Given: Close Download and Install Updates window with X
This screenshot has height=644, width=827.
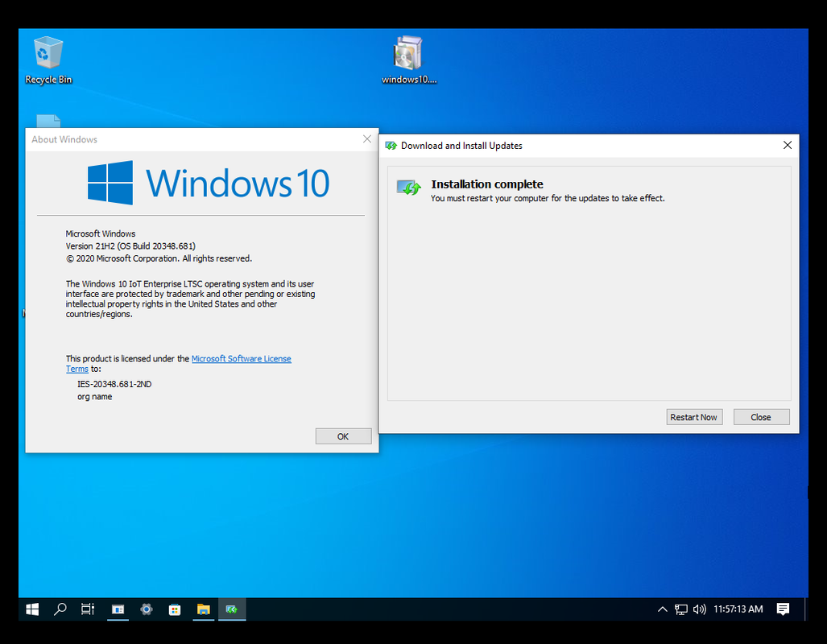Looking at the screenshot, I should click(788, 145).
